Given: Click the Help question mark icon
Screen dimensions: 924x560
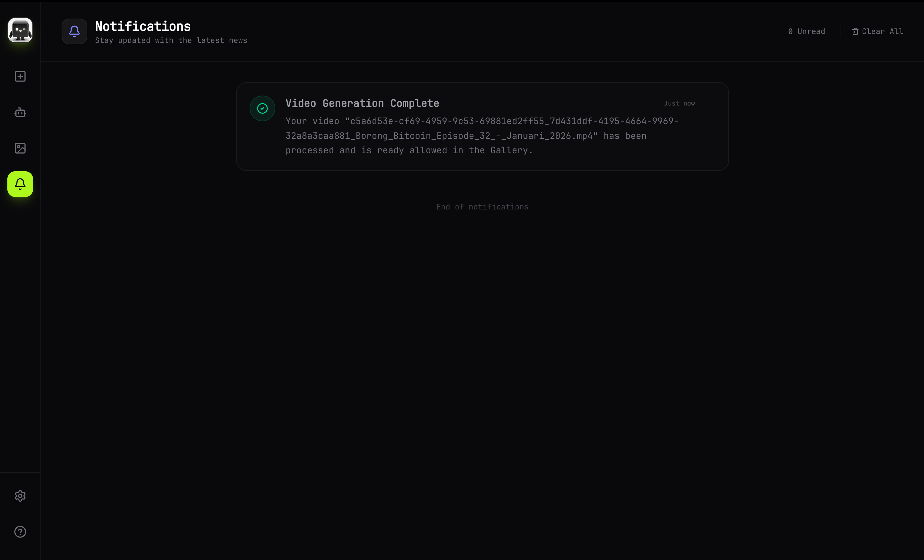Looking at the screenshot, I should 20,531.
